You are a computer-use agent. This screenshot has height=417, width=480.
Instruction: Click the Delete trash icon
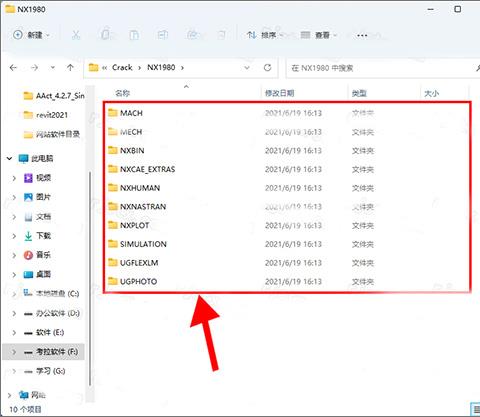(x=221, y=35)
